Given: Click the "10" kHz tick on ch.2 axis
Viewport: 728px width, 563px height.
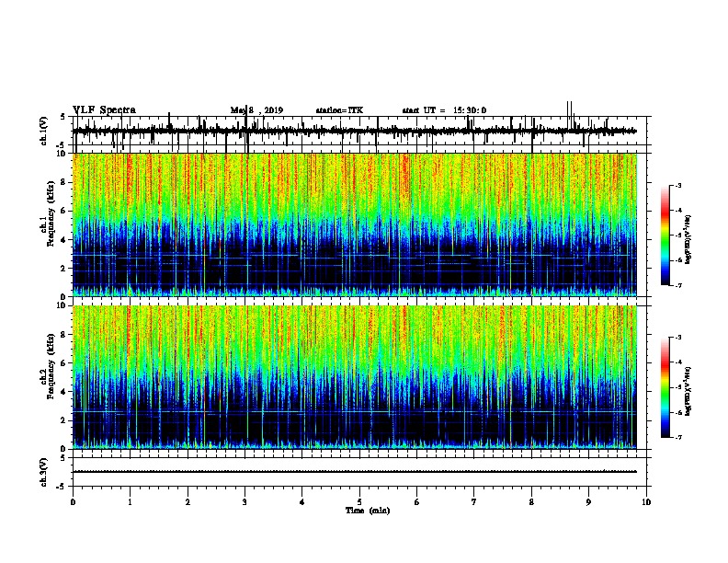Looking at the screenshot, I should point(63,305).
